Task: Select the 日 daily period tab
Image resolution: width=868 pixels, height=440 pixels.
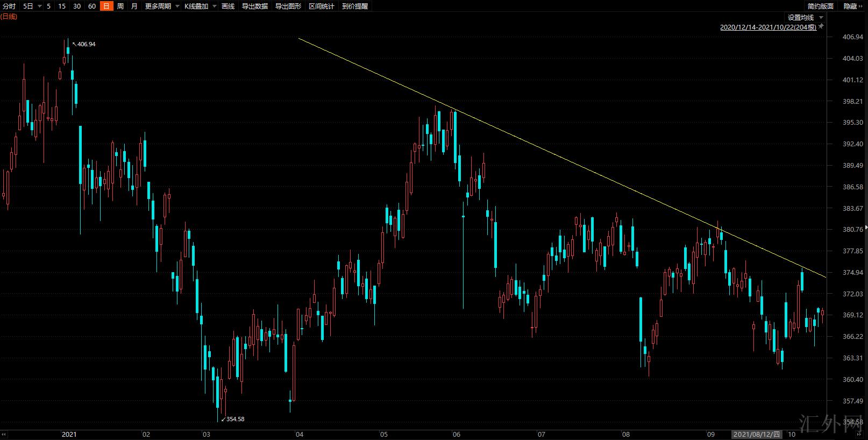Action: tap(106, 6)
